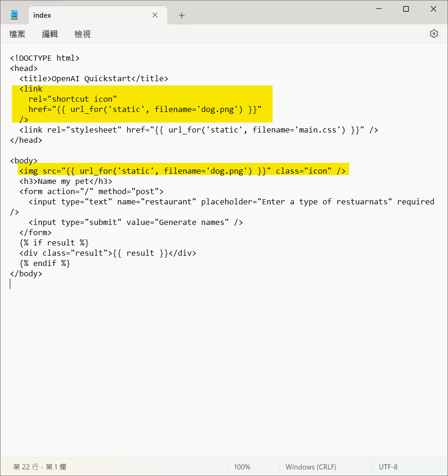Click the <form action="/" method="post"> line
448x476 pixels.
pyautogui.click(x=91, y=191)
